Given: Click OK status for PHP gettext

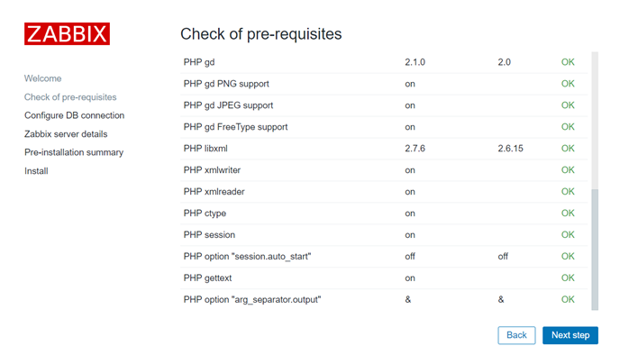Looking at the screenshot, I should click(568, 278).
